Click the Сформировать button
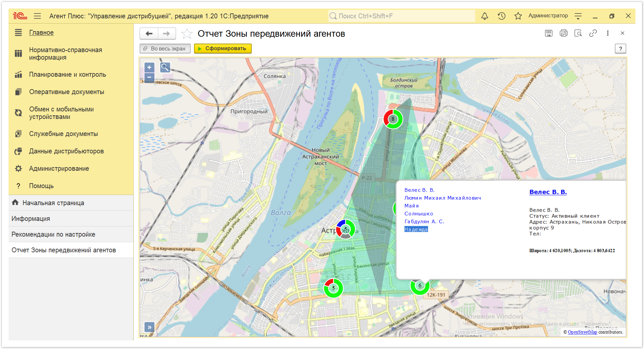This screenshot has height=349, width=644. [223, 48]
